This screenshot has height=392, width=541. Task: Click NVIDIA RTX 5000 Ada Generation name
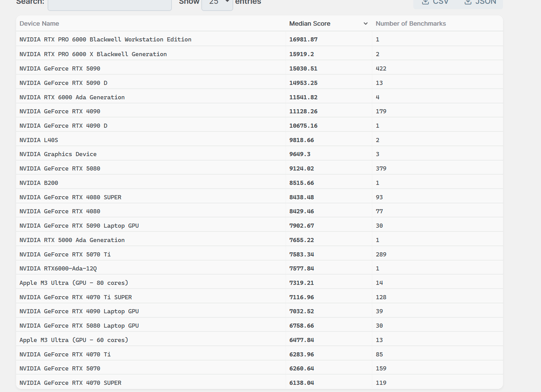pyautogui.click(x=72, y=240)
